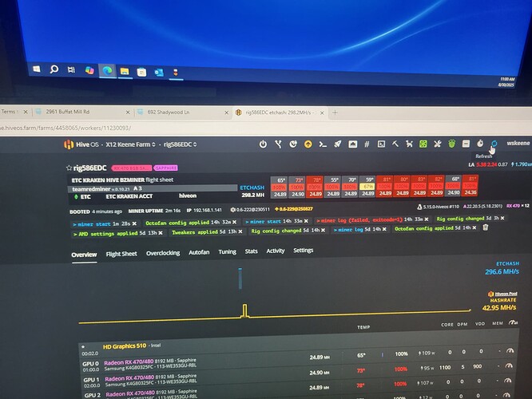The image size is (532, 399).
Task: Open 'miner start 1m 28s' message
Action: [101, 224]
